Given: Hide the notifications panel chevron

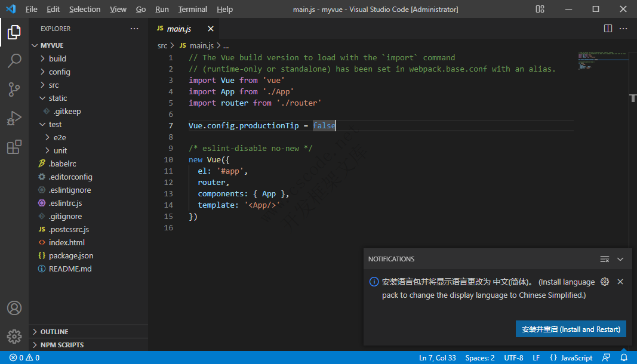Looking at the screenshot, I should [620, 259].
